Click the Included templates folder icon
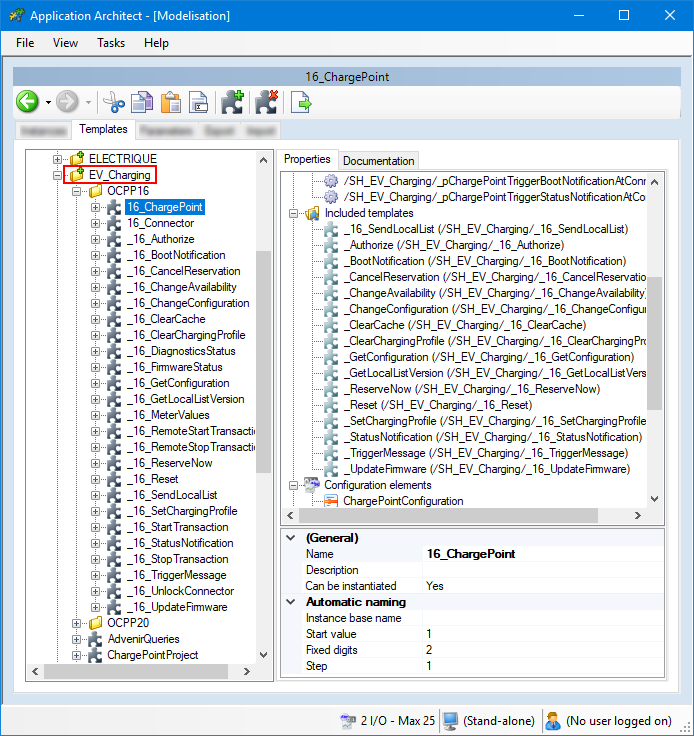The image size is (694, 736). click(x=312, y=214)
